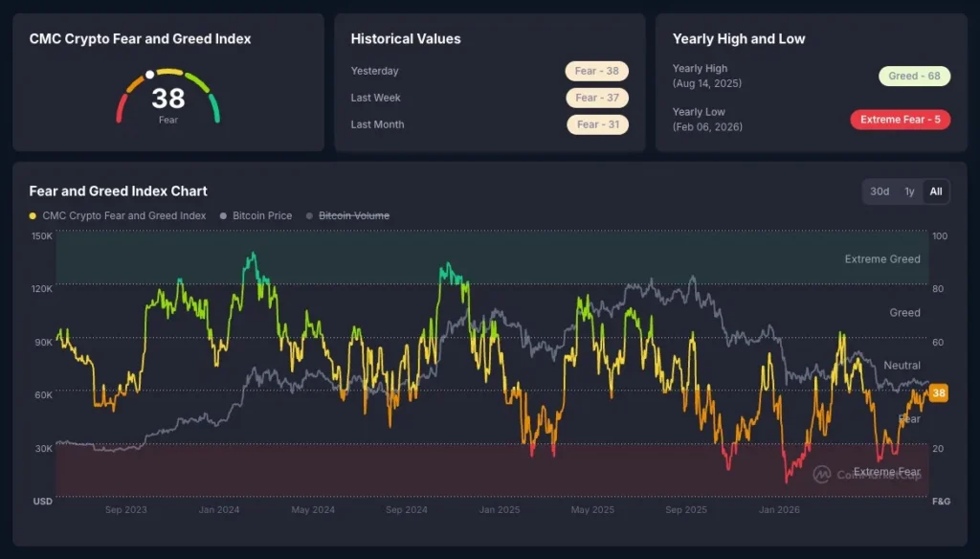Click the Greed zone label on chart
The image size is (980, 559).
click(x=904, y=313)
